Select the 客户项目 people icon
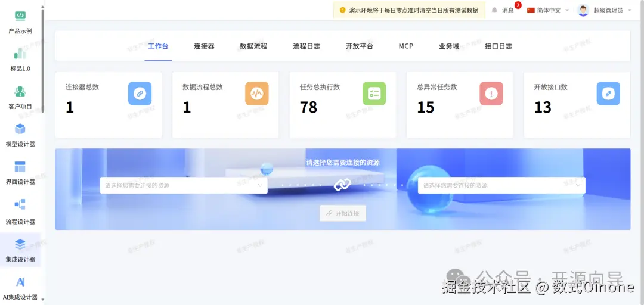This screenshot has height=305, width=644. tap(20, 91)
